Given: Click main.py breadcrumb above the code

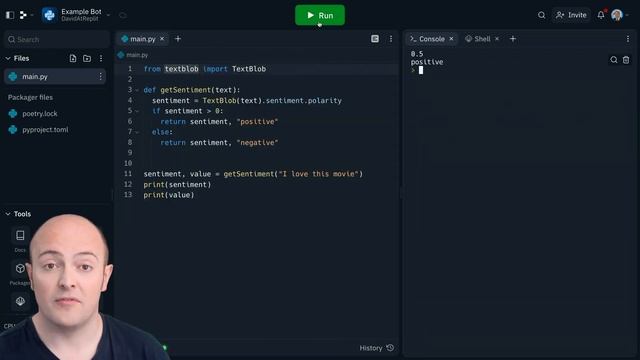Looking at the screenshot, I should pyautogui.click(x=137, y=55).
